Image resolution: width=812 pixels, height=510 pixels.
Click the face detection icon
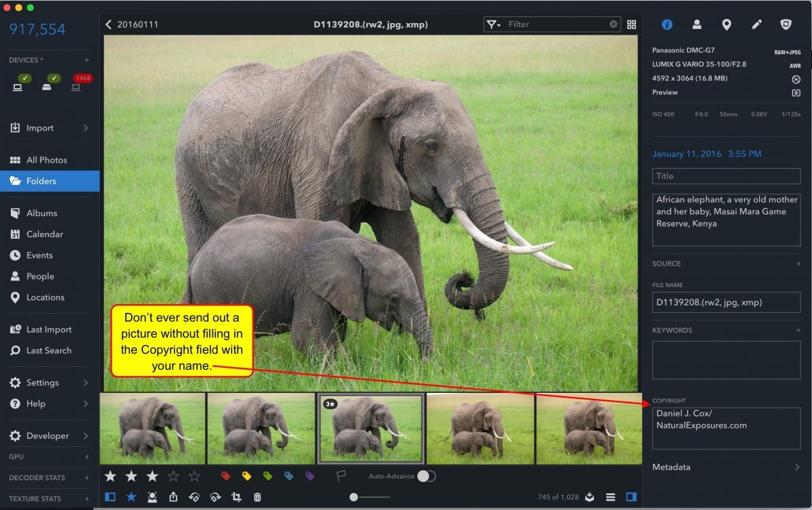(152, 497)
